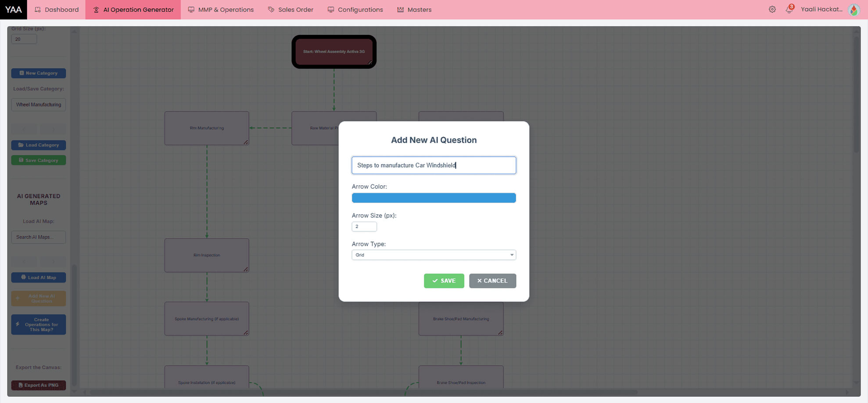The image size is (868, 403).
Task: Open the Arrow Type dropdown showing Grid
Action: (434, 255)
